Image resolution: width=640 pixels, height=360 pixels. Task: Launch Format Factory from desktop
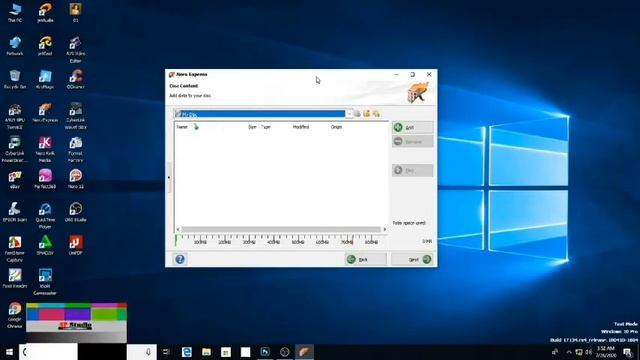pyautogui.click(x=76, y=150)
